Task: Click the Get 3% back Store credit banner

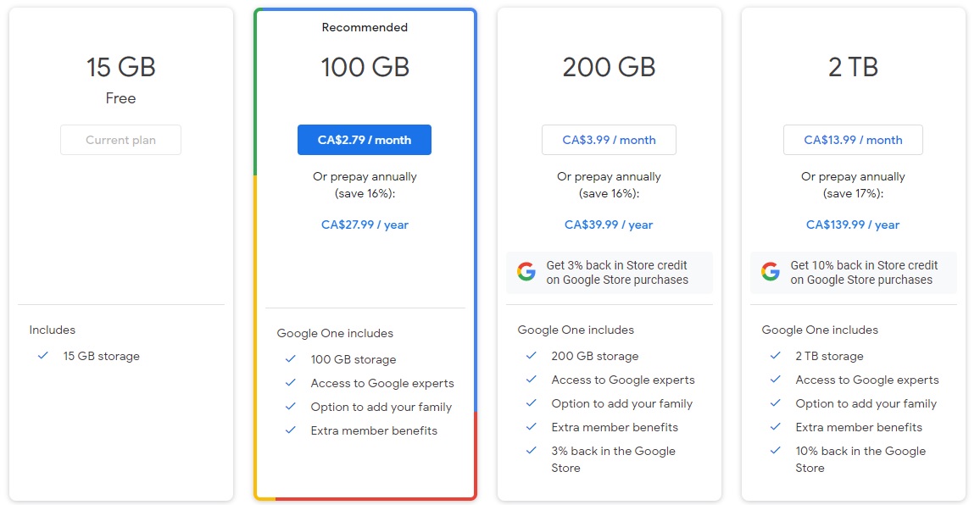Action: click(609, 271)
